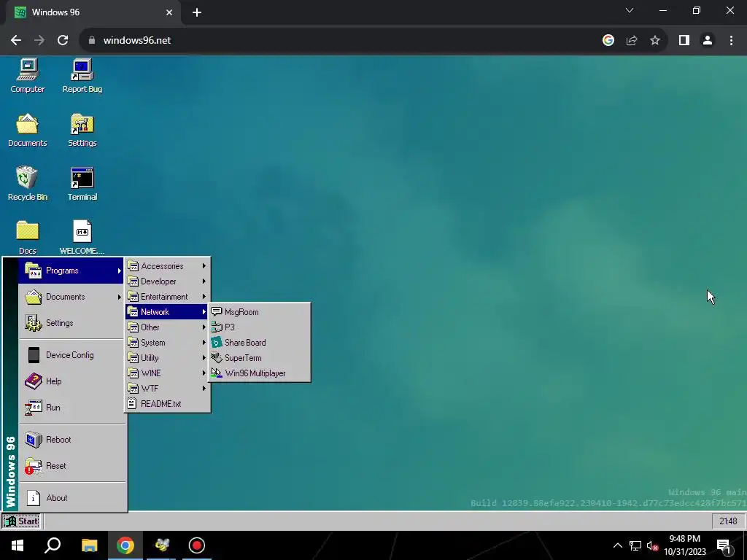Close the Windows 96 browser tab

[x=169, y=12]
